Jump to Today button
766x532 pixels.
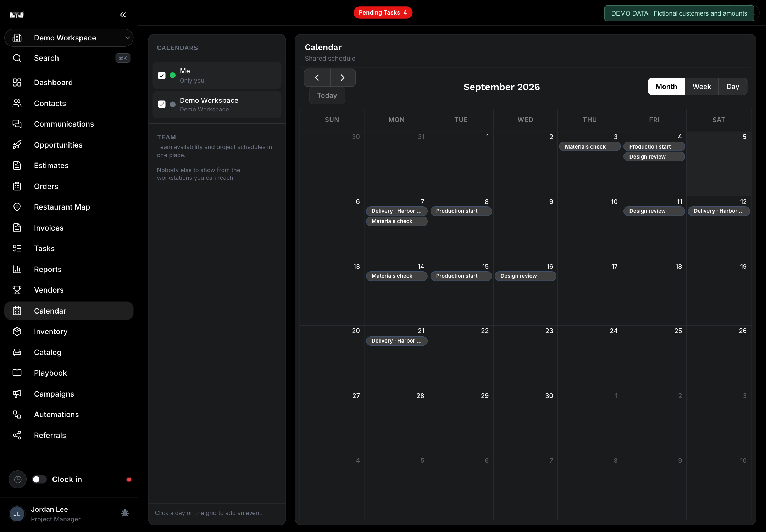(327, 96)
